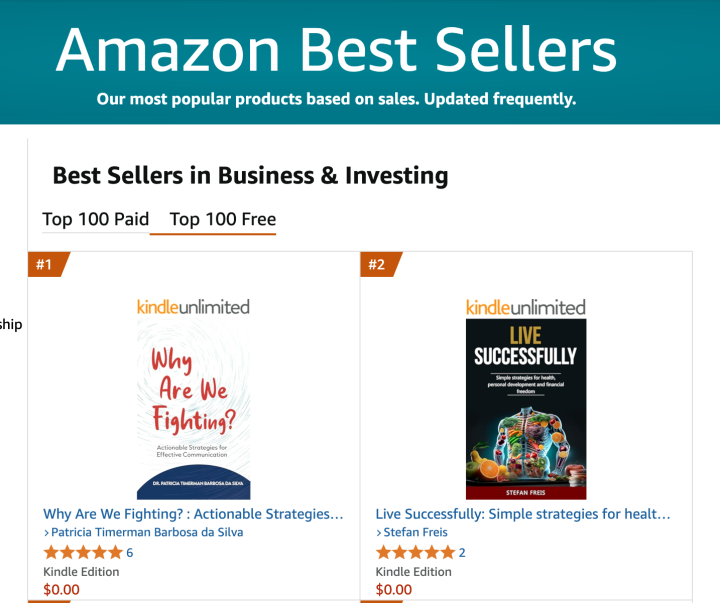Click the #2 rank badge
Viewport: 720px width, 603px height.
coord(378,265)
